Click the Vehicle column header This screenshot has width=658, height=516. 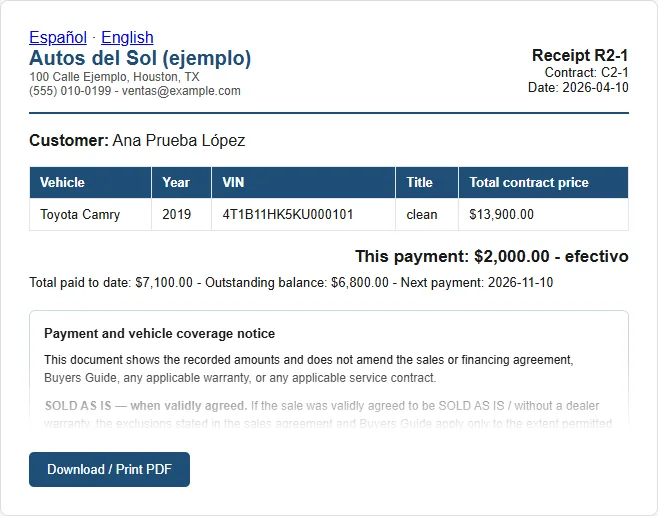click(90, 182)
